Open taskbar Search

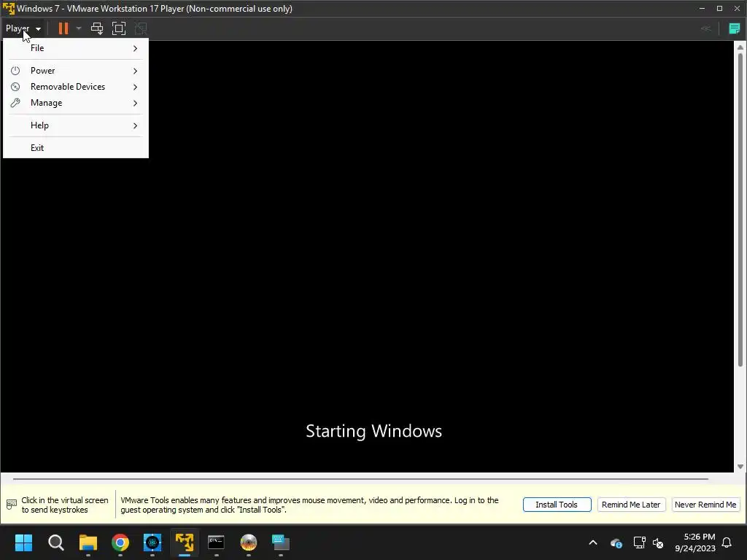point(55,542)
